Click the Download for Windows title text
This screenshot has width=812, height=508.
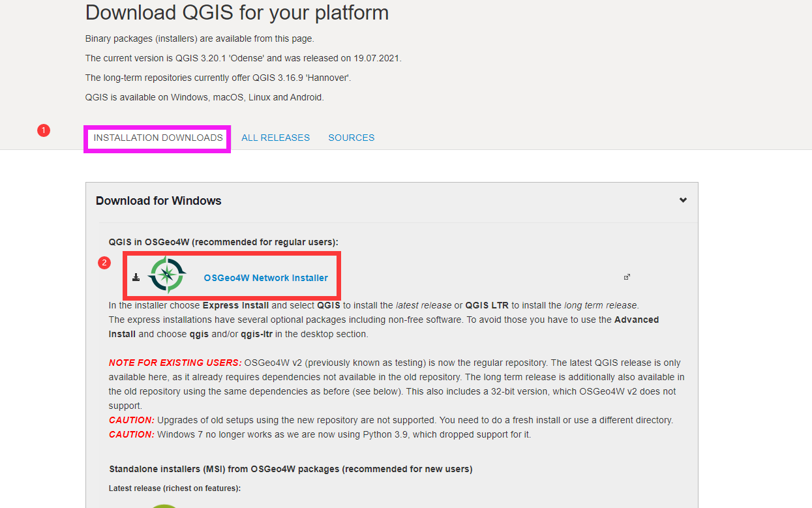pyautogui.click(x=158, y=200)
